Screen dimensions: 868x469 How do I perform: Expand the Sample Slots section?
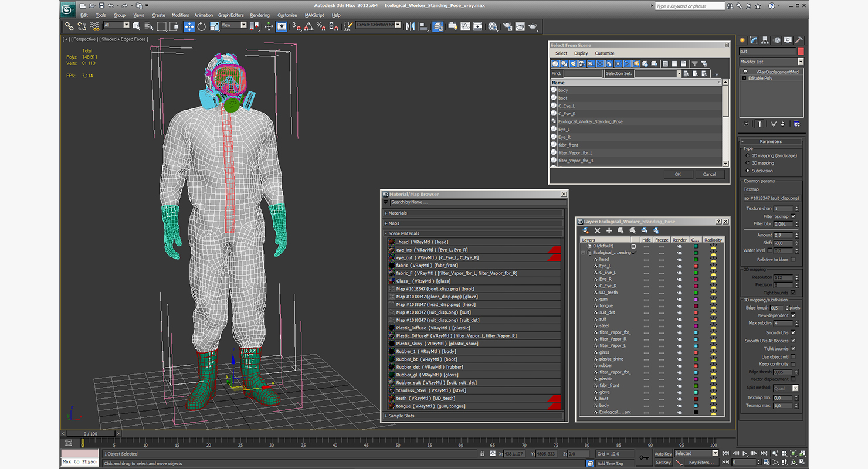(402, 416)
